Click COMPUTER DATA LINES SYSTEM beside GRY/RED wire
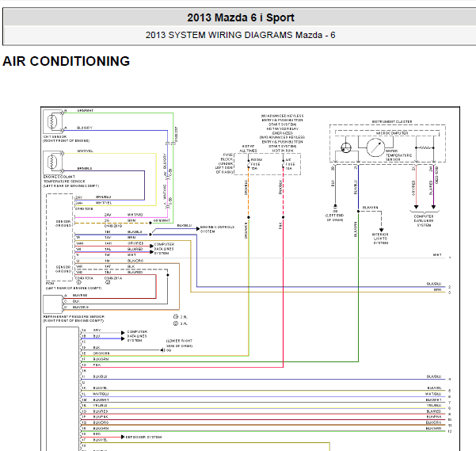 click(x=164, y=249)
